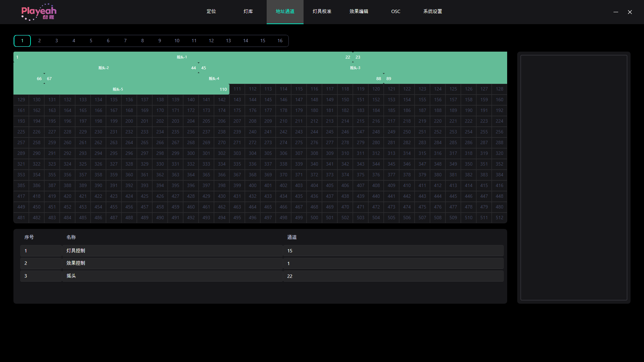Click address channel cell 400
This screenshot has width=644, height=362.
pos(253,185)
